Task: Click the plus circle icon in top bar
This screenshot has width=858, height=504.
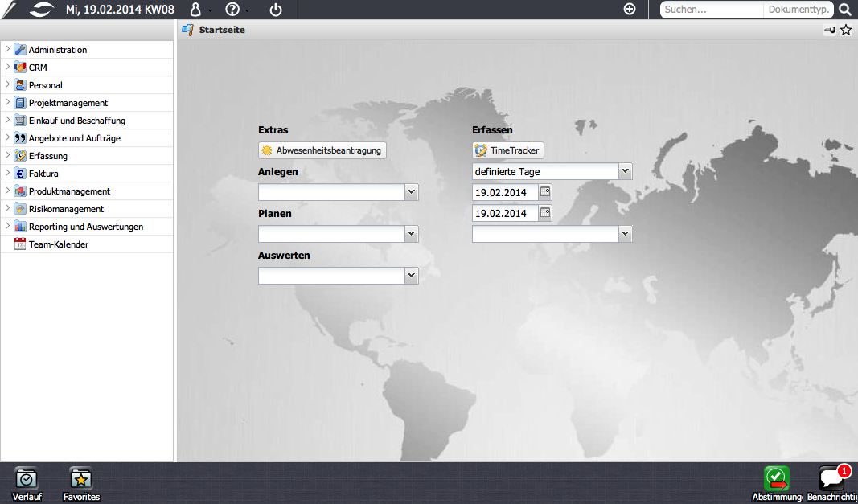Action: (630, 10)
